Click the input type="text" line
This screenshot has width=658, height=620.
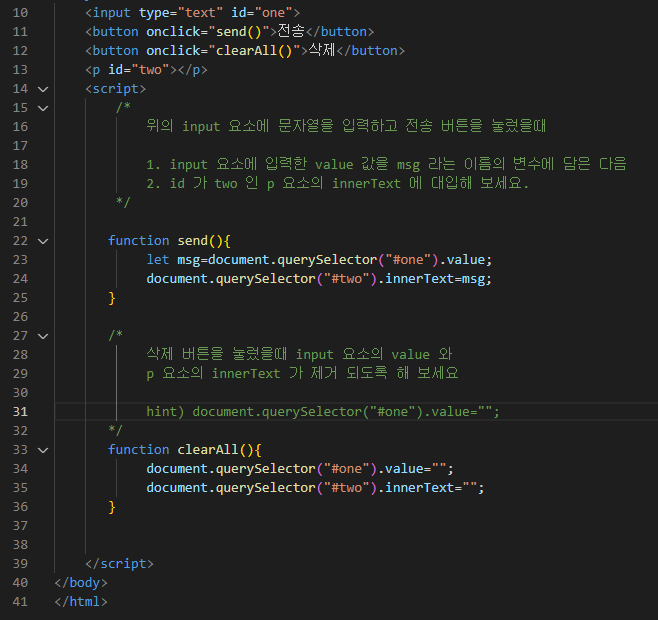(192, 13)
